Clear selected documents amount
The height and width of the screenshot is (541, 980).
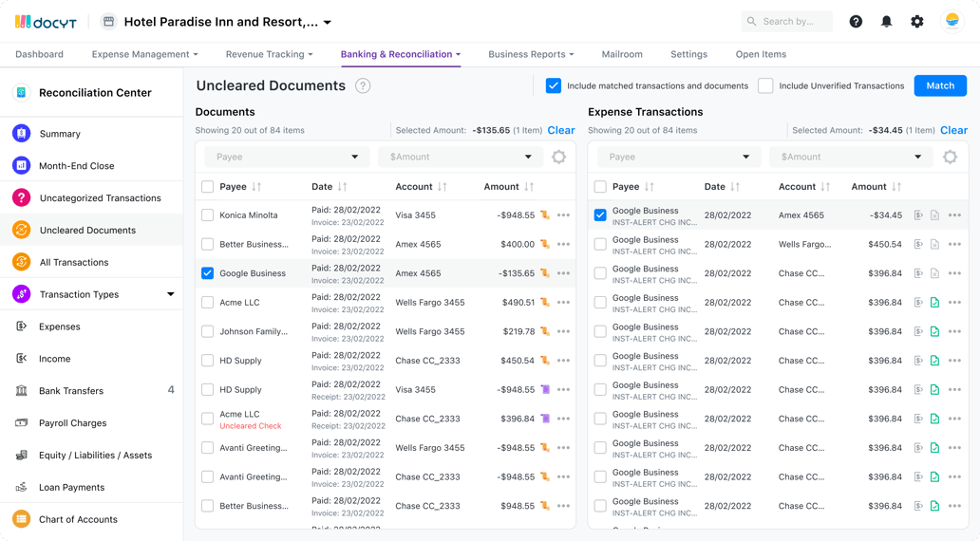point(560,130)
